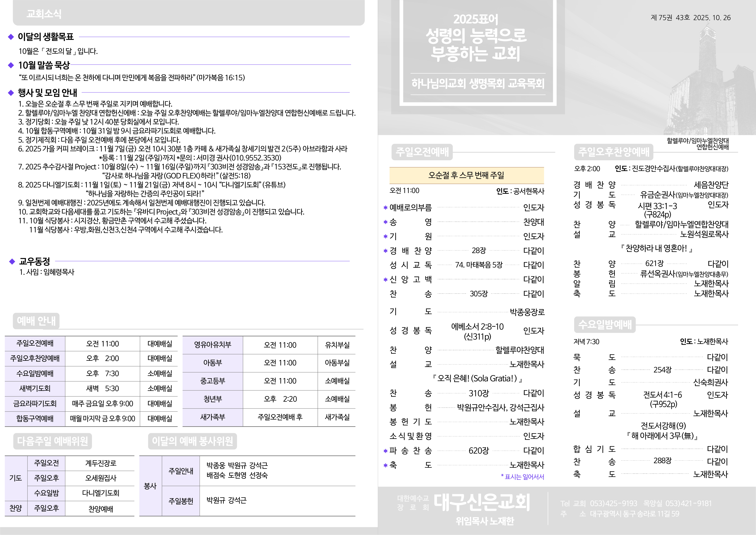Image resolution: width=756 pixels, height=535 pixels.
Task: Click the 이달의 예배 봉사위원 label
Action: (192, 441)
